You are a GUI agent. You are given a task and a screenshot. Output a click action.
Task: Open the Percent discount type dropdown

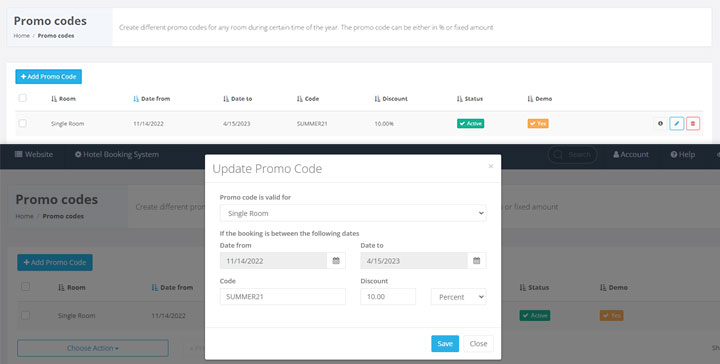(x=459, y=297)
